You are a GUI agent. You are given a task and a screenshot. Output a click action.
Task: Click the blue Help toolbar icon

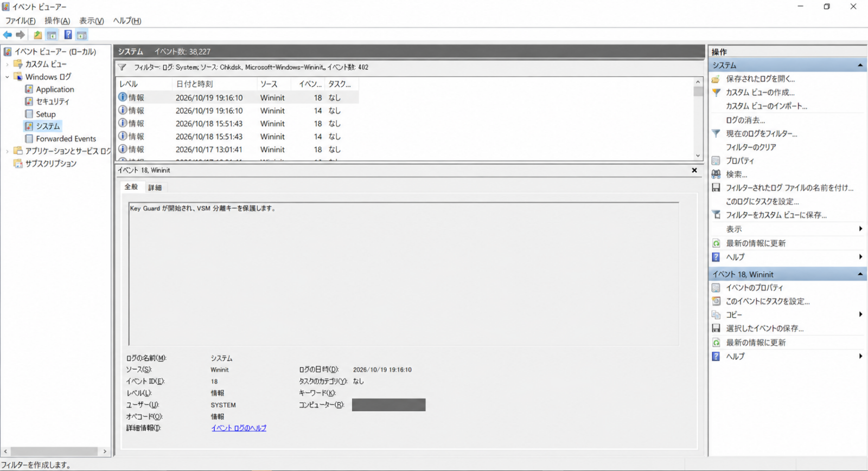(68, 35)
